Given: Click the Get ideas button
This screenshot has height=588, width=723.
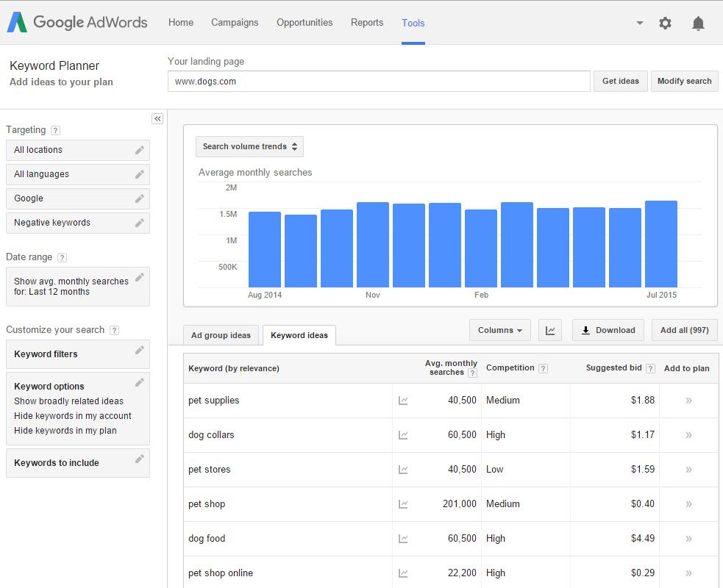Looking at the screenshot, I should 621,81.
